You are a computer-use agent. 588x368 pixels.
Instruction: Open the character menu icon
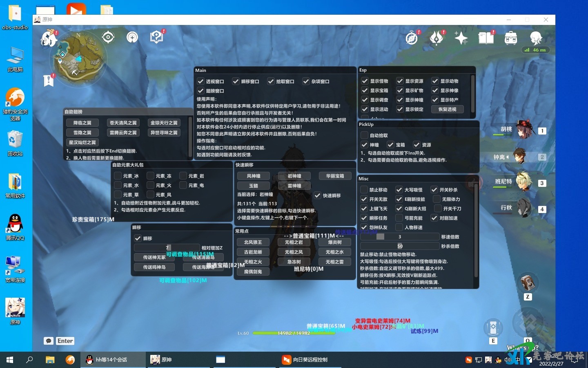coord(536,38)
